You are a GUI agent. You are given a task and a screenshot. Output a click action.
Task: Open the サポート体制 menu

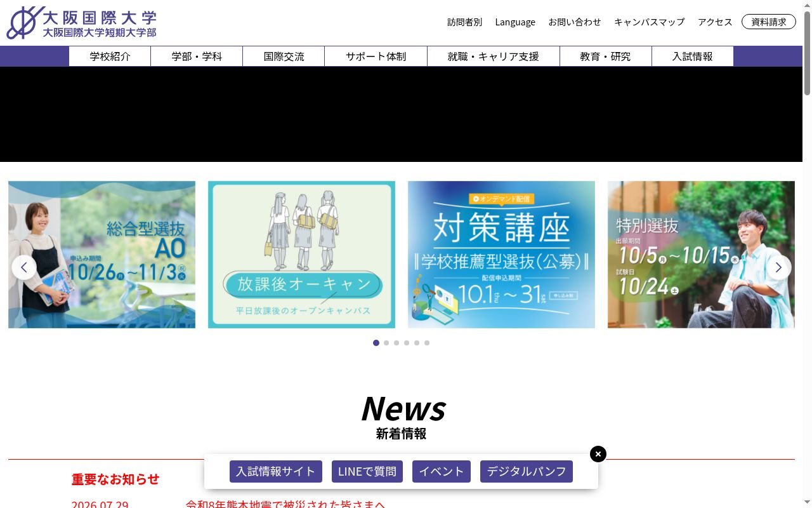376,57
